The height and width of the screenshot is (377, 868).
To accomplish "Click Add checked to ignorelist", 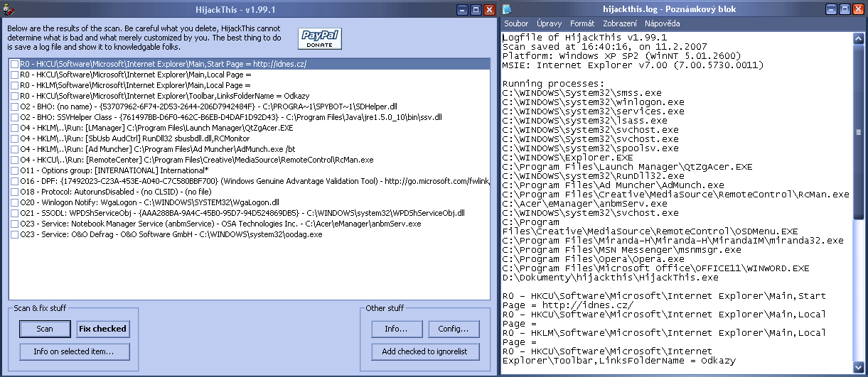I will click(x=426, y=351).
